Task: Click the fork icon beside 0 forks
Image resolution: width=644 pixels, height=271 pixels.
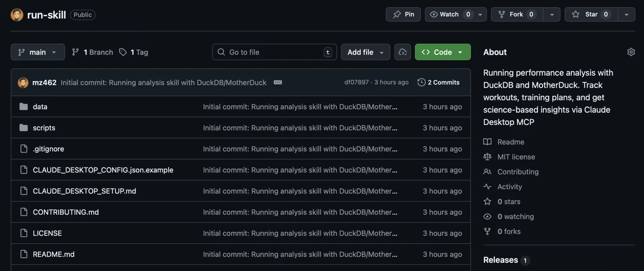Action: tap(487, 231)
